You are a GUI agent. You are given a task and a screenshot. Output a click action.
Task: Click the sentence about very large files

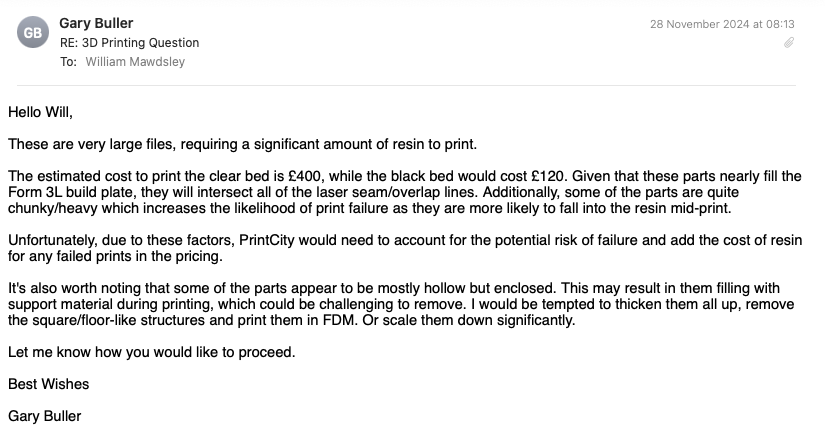coord(243,144)
